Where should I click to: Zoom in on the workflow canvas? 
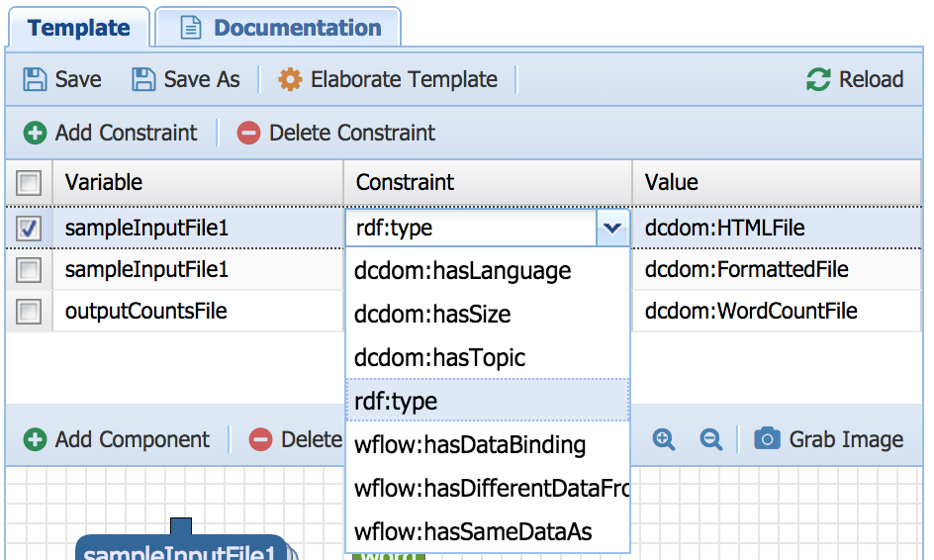[665, 439]
